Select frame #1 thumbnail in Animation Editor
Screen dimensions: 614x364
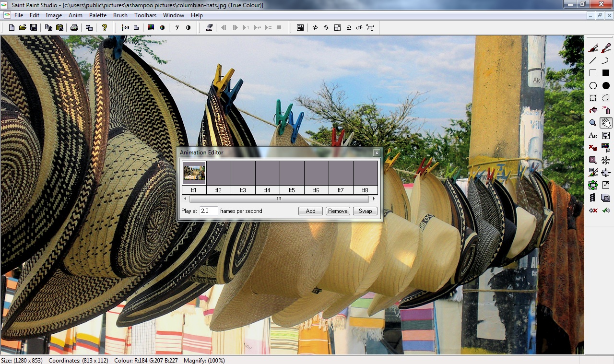[194, 173]
